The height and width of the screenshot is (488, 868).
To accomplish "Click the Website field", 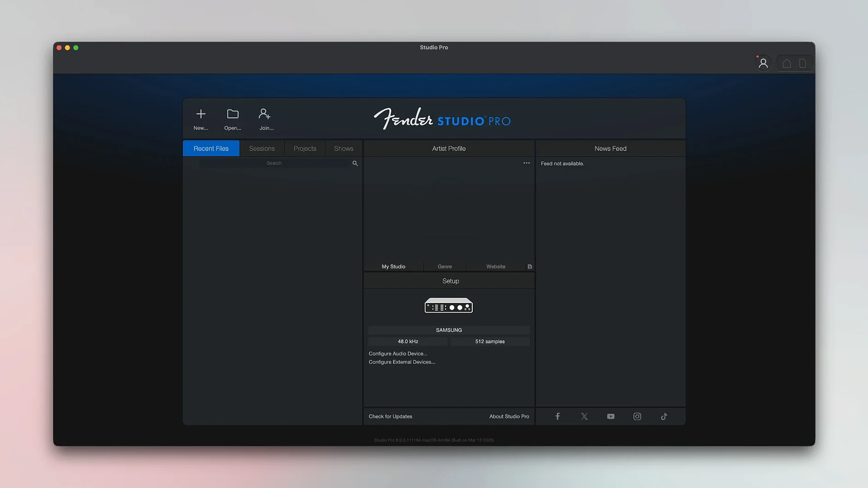I will pyautogui.click(x=496, y=267).
